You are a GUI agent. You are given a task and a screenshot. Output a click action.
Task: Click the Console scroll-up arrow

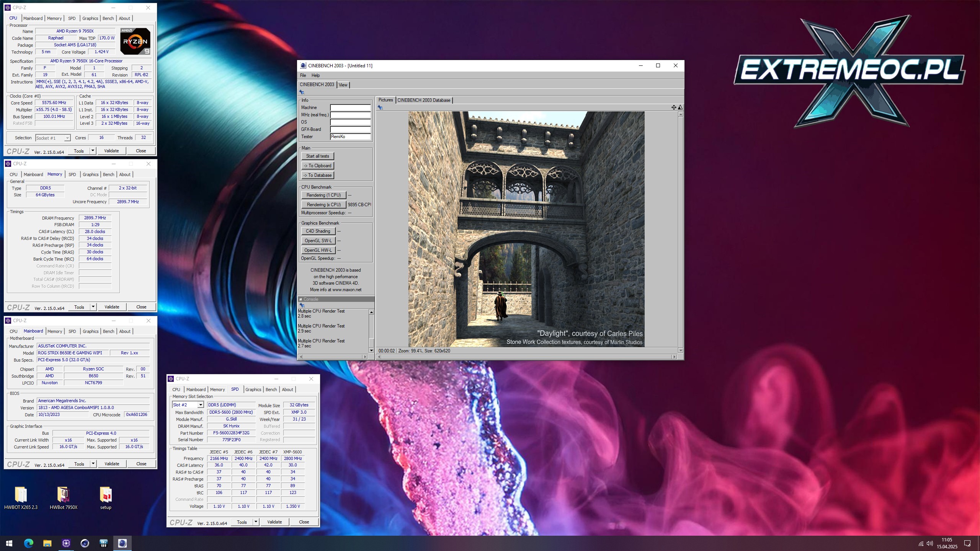(x=371, y=312)
